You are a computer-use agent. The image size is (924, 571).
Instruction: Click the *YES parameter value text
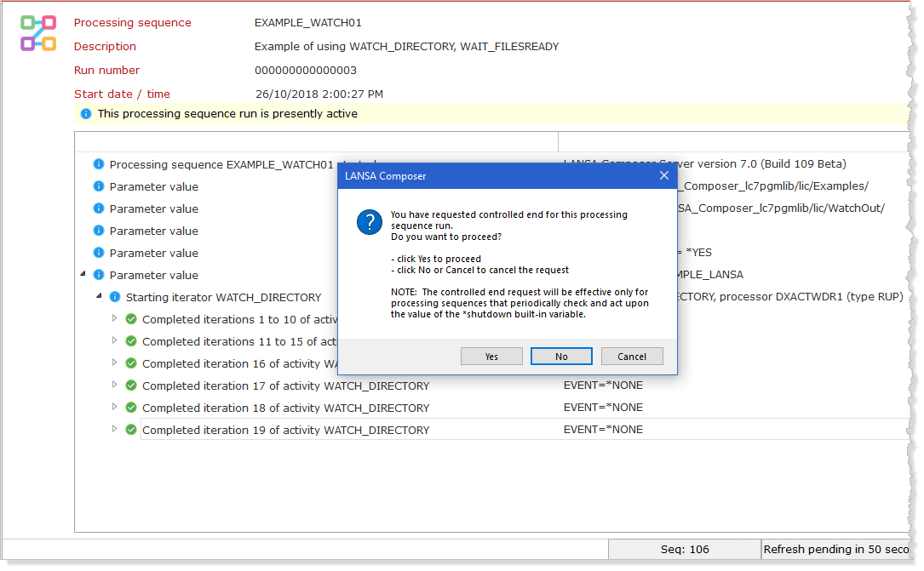pos(698,252)
